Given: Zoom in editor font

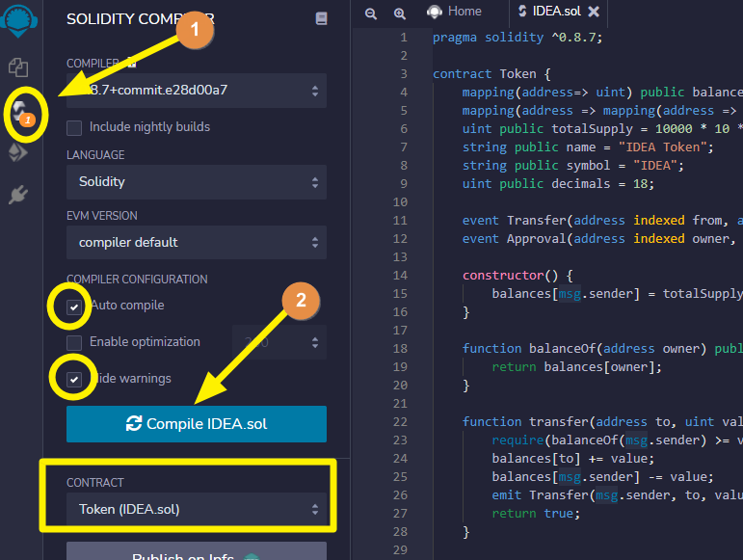Looking at the screenshot, I should (400, 13).
